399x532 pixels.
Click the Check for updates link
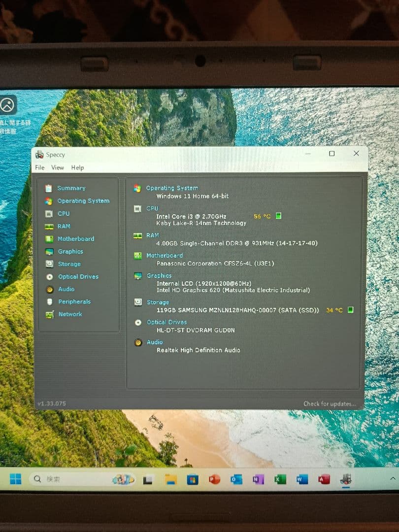click(329, 404)
